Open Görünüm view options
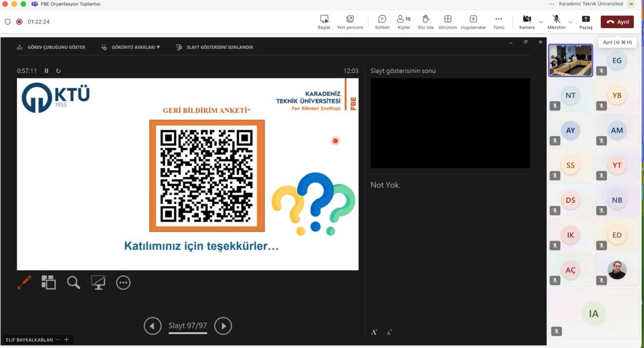Screen dimensions: 644x348 [448, 22]
